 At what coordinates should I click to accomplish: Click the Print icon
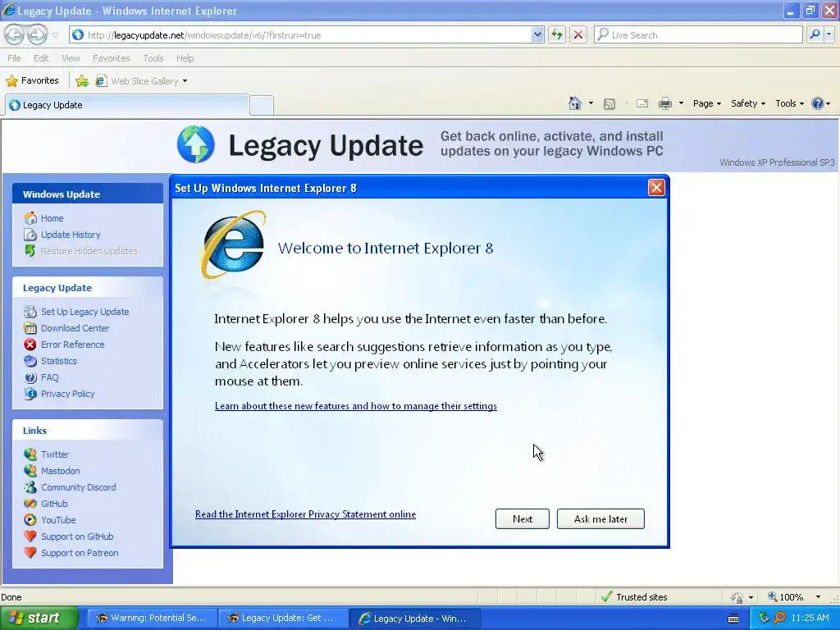[664, 103]
